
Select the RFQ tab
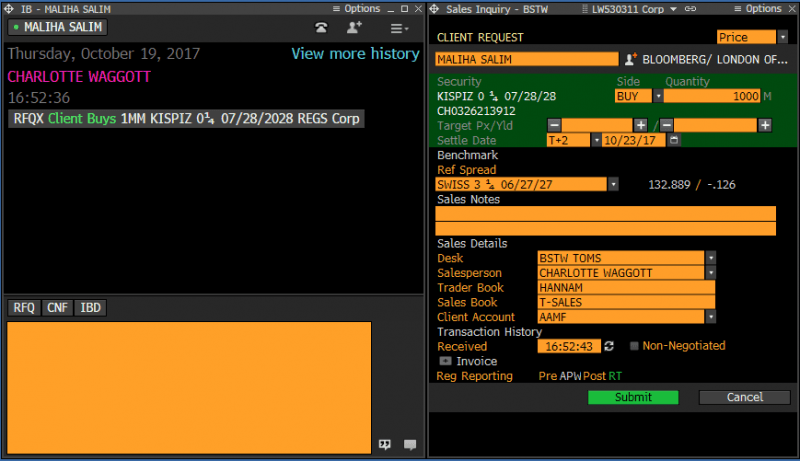tap(24, 308)
